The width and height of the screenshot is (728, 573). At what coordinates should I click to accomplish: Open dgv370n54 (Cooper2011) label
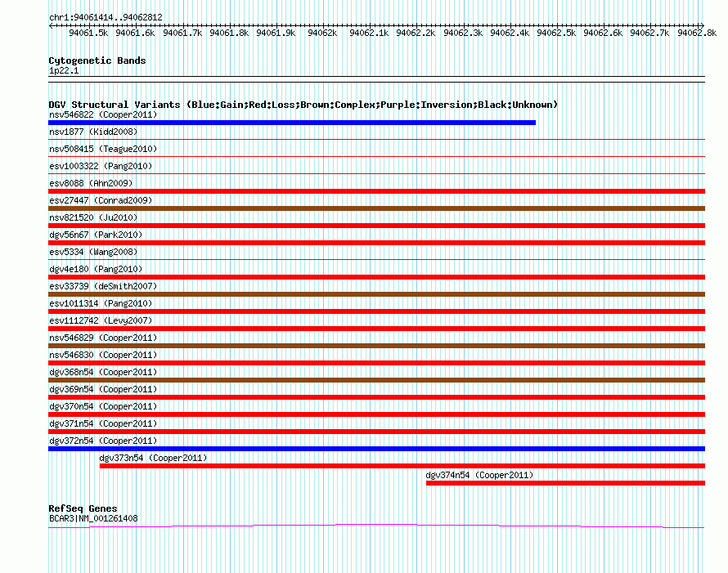[103, 406]
